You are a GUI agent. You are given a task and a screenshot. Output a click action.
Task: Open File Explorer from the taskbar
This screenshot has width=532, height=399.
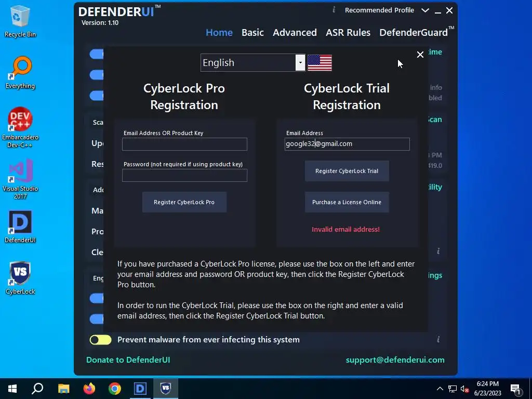pyautogui.click(x=63, y=389)
